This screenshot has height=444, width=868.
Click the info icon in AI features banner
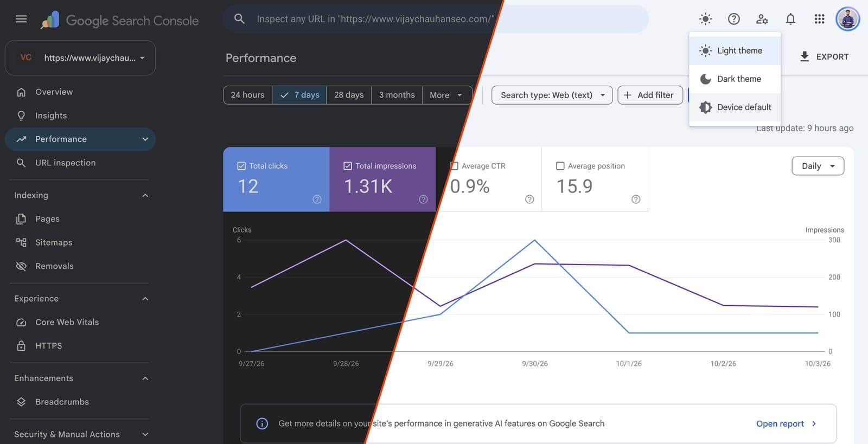(262, 423)
